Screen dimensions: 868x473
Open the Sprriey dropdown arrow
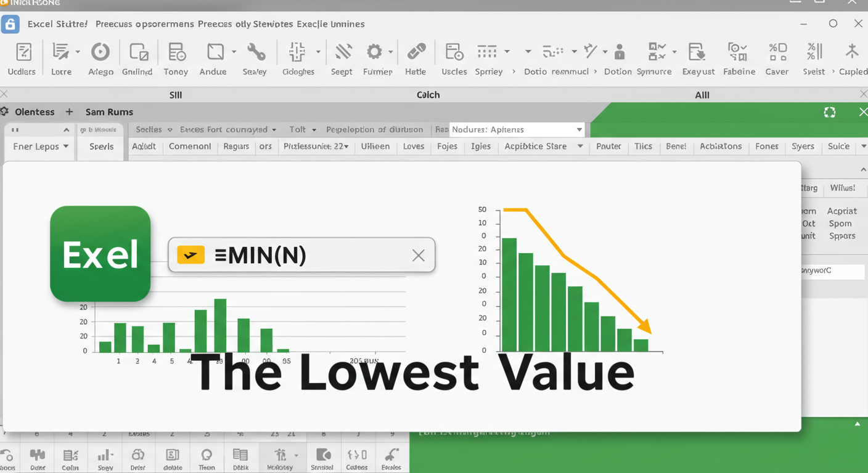507,52
